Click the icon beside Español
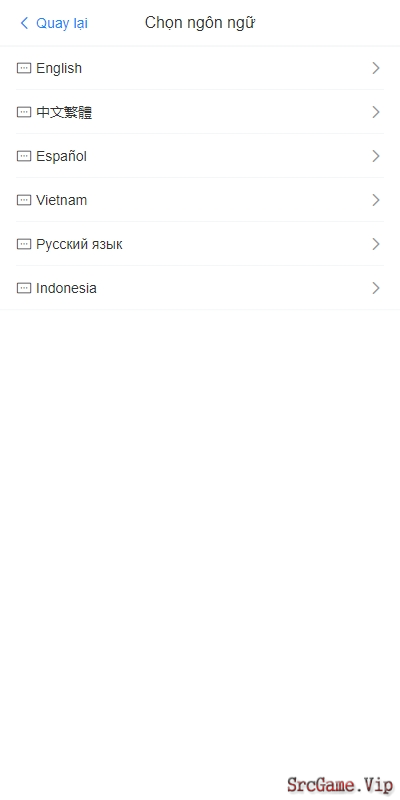 click(x=24, y=156)
